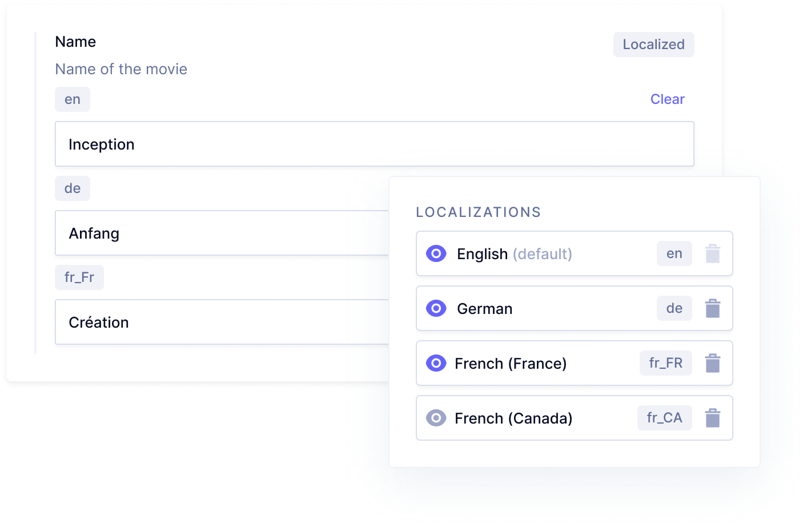811x532 pixels.
Task: Click the fr_FR code badge in Localizations
Action: tap(665, 363)
